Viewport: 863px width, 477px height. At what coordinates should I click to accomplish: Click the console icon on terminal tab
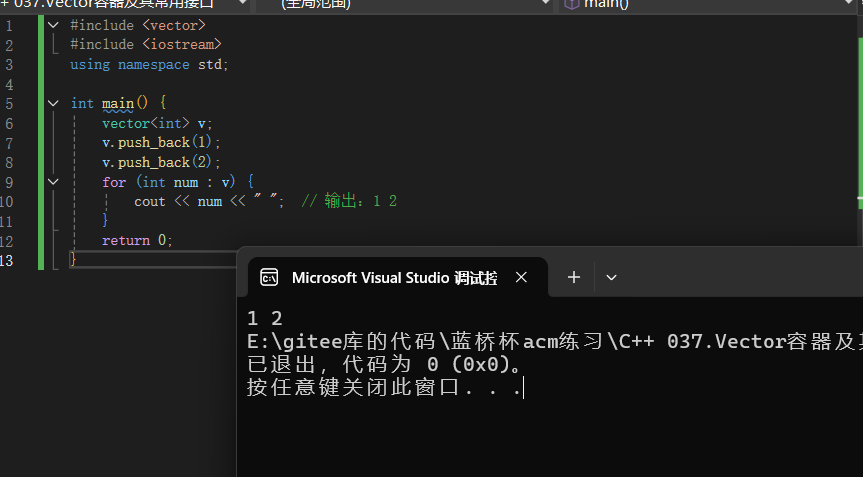[x=269, y=277]
